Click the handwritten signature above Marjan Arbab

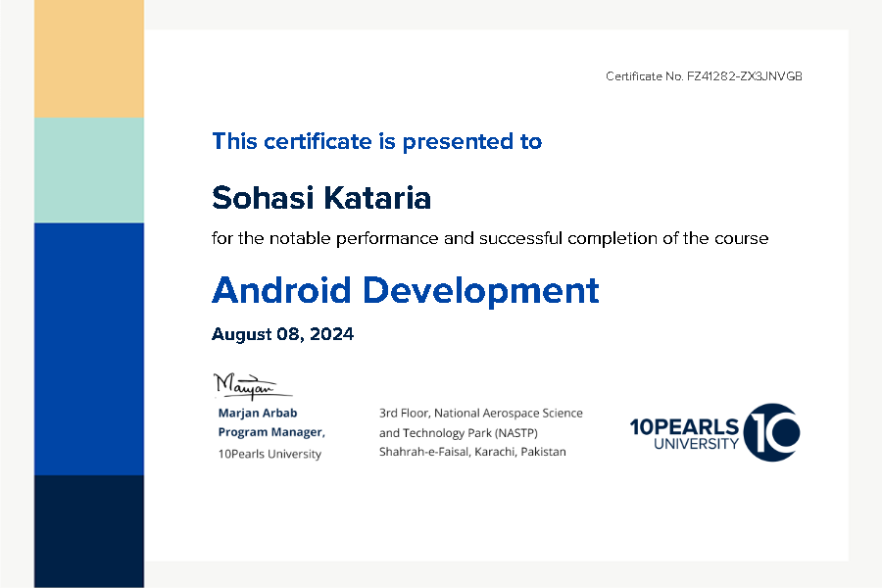246,383
